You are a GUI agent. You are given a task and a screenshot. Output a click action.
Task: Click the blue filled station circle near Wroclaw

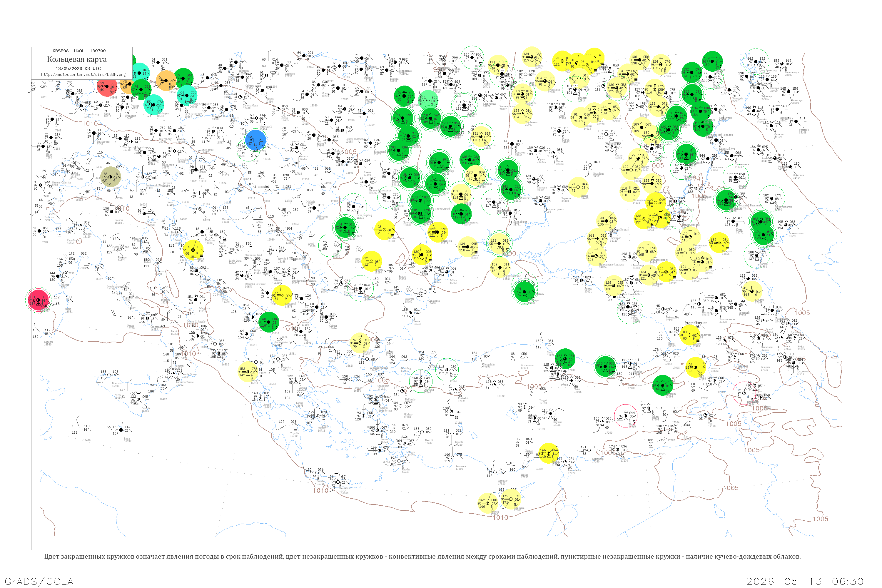pyautogui.click(x=256, y=140)
